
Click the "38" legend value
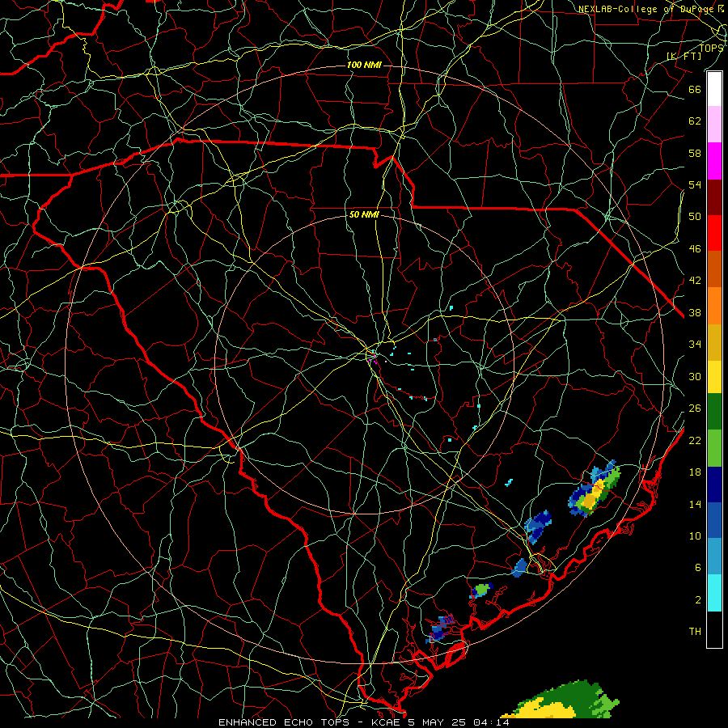coord(695,312)
